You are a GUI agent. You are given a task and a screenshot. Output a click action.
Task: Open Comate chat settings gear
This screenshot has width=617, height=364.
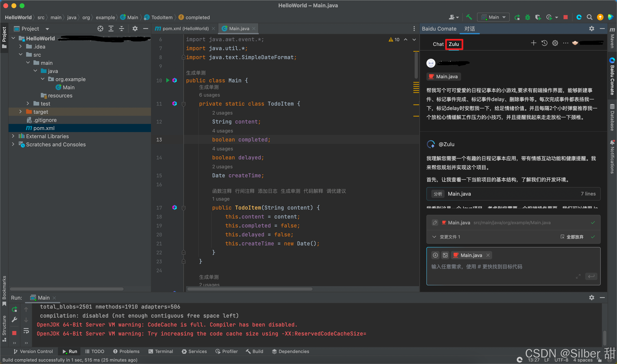pyautogui.click(x=555, y=43)
